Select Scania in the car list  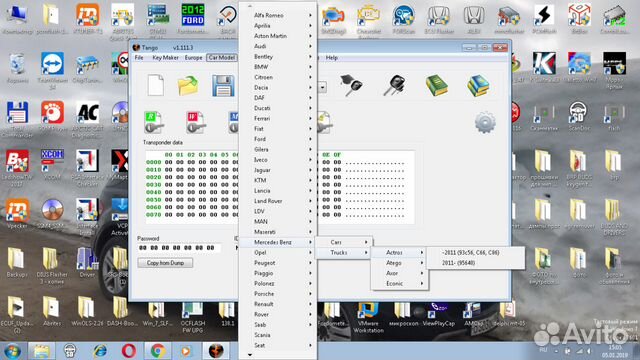pos(278,335)
